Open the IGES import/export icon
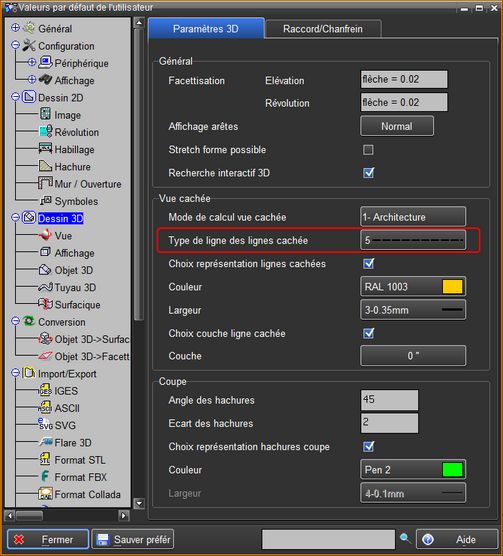Image resolution: width=503 pixels, height=556 pixels. (x=45, y=390)
